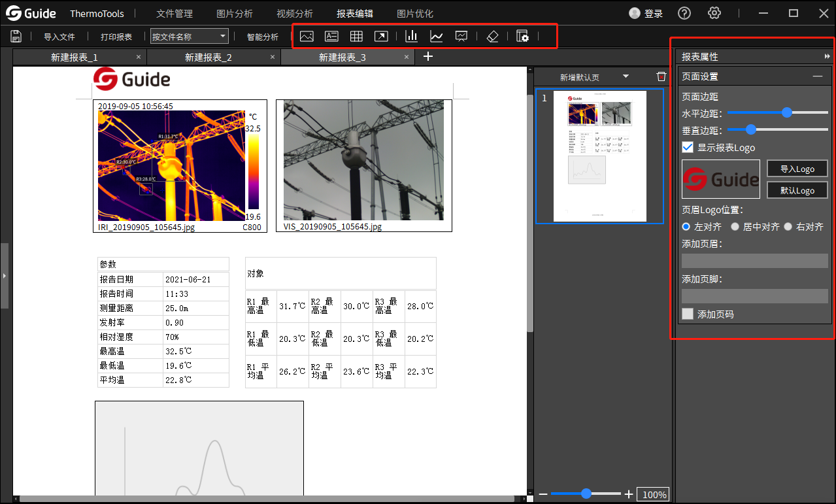Screen dimensions: 836x504
Task: Click the 报告日期 value 2021-06-21
Action: 187,279
